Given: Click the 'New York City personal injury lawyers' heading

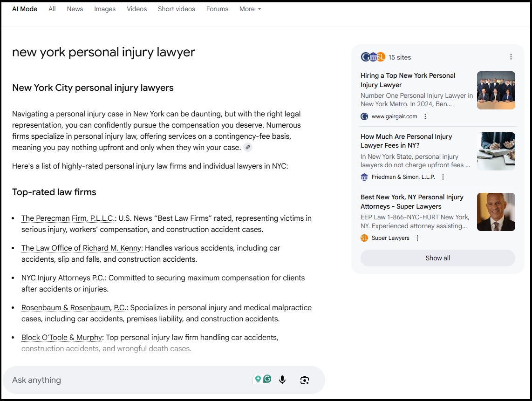Looking at the screenshot, I should 93,88.
